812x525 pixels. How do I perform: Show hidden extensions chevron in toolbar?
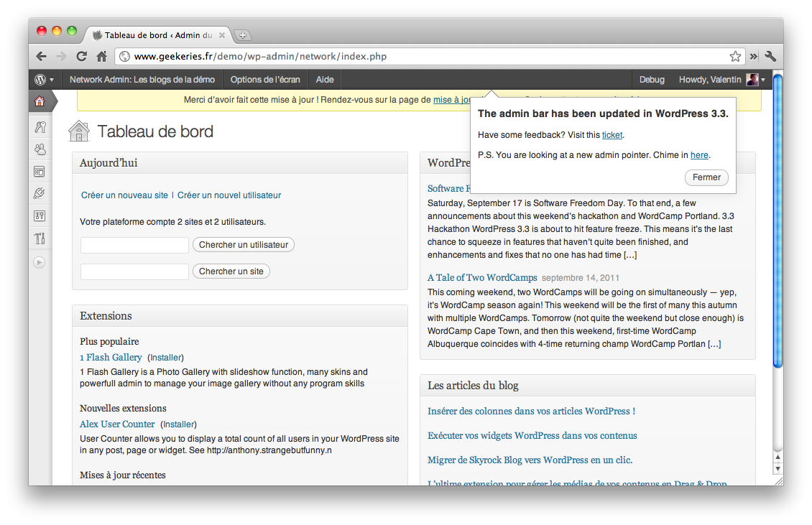pyautogui.click(x=754, y=57)
